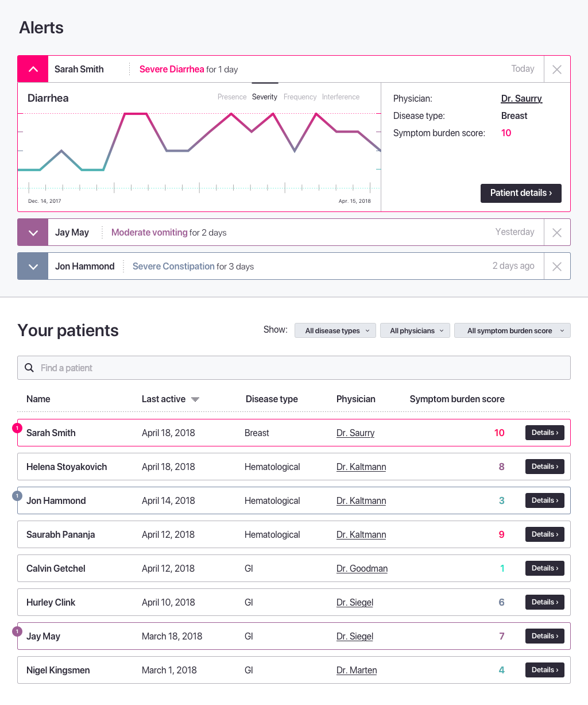This screenshot has width=588, height=705.
Task: Dismiss the Sarah Smith alert
Action: click(x=556, y=70)
